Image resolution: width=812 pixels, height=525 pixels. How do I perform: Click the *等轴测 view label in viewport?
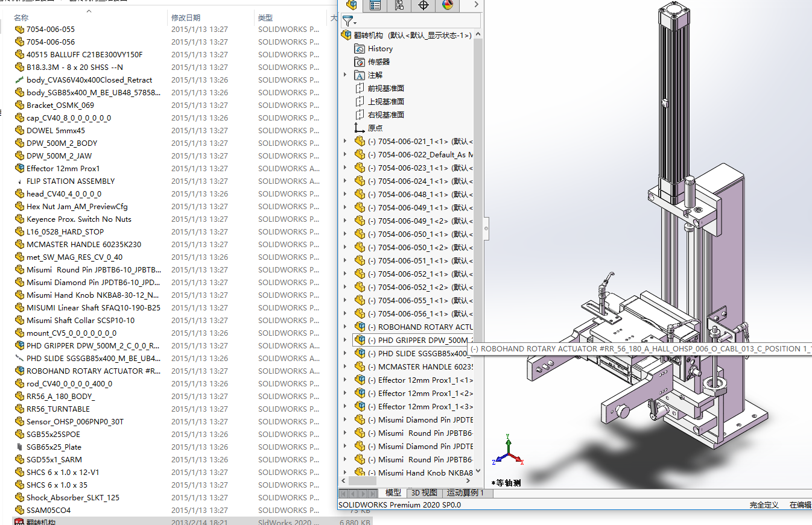(x=506, y=483)
